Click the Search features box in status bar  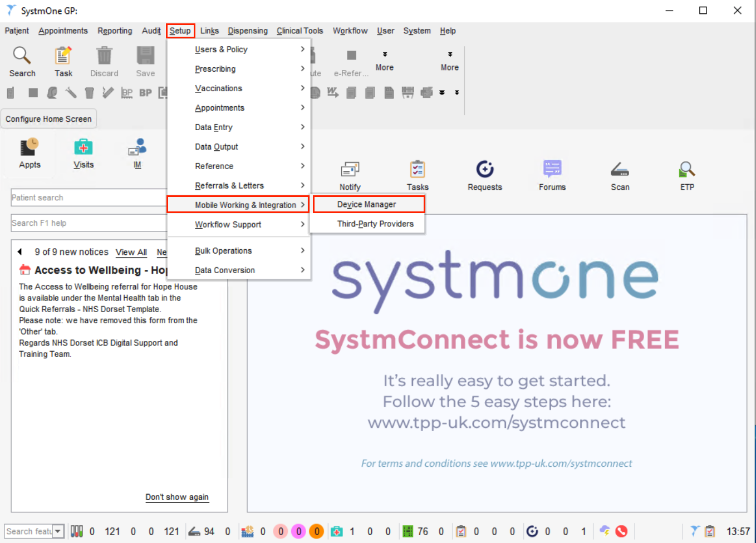[x=29, y=531]
